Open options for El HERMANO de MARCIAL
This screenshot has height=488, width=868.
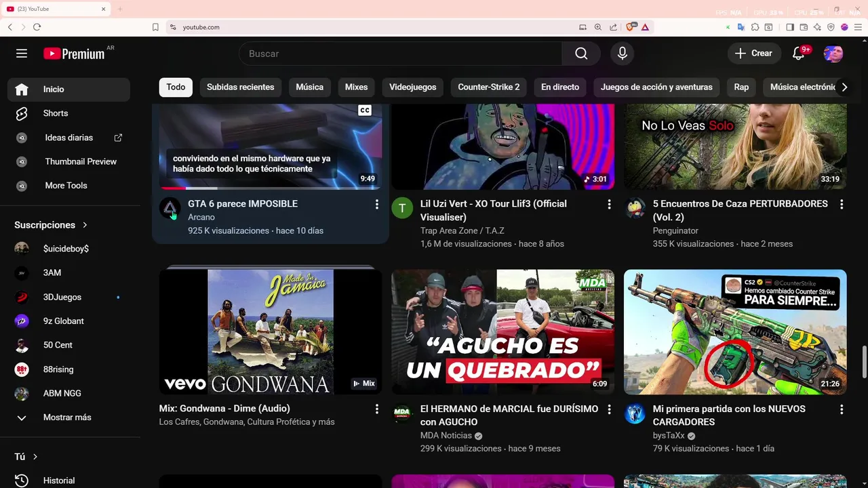tap(609, 409)
